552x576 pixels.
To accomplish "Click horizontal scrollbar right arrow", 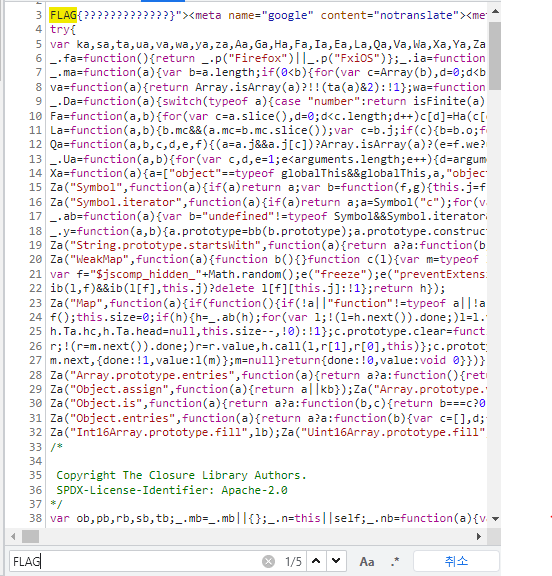I will click(x=479, y=537).
